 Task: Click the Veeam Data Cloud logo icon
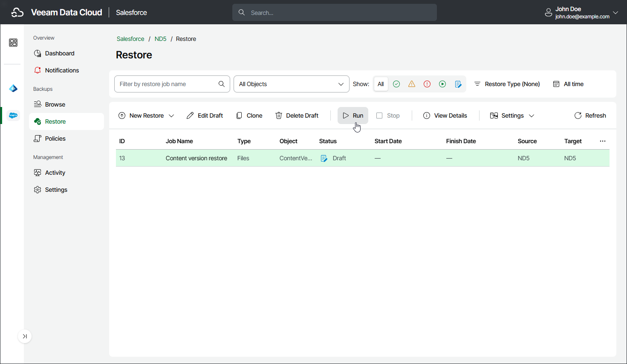[x=17, y=12]
